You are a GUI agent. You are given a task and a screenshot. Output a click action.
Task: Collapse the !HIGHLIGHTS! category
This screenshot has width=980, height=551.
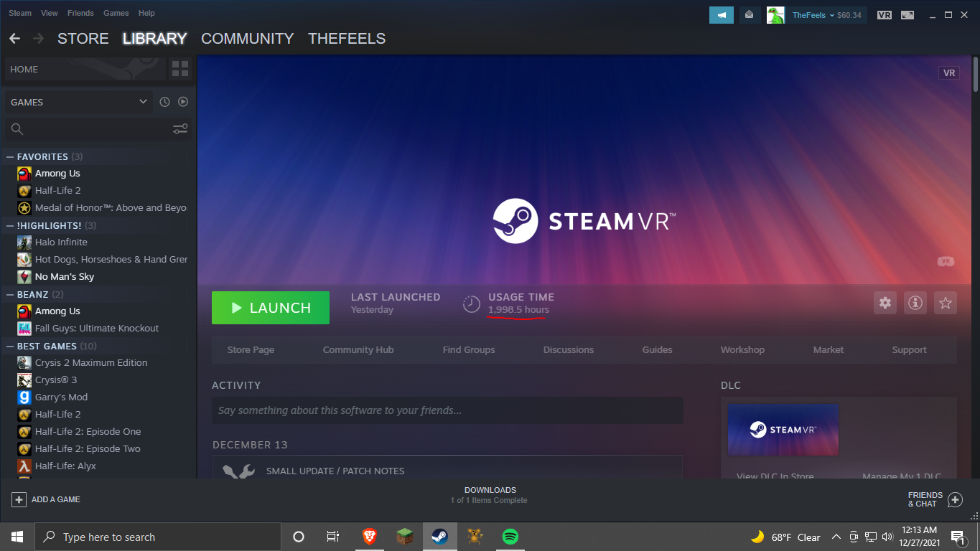pyautogui.click(x=10, y=225)
